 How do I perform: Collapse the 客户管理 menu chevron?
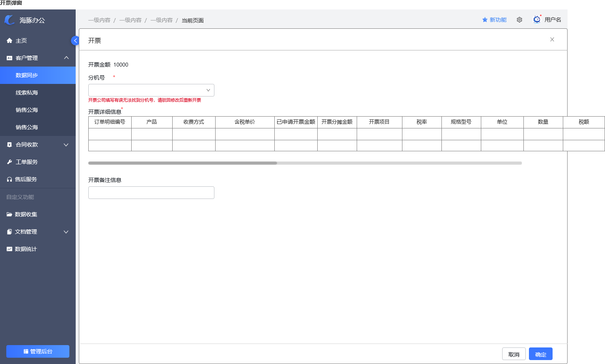(66, 58)
